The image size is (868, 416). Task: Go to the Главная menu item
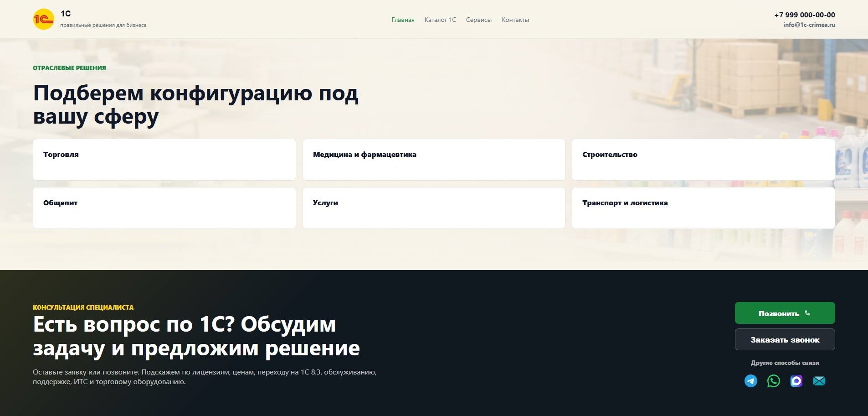403,20
